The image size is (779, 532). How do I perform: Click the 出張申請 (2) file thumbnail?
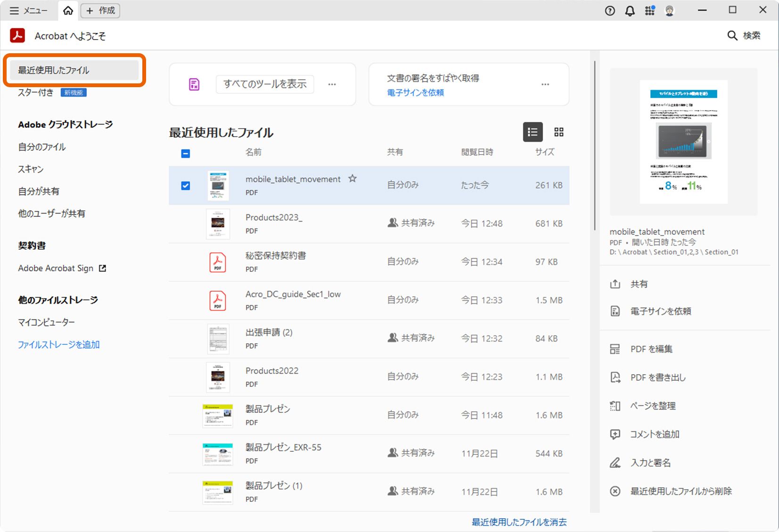click(218, 339)
